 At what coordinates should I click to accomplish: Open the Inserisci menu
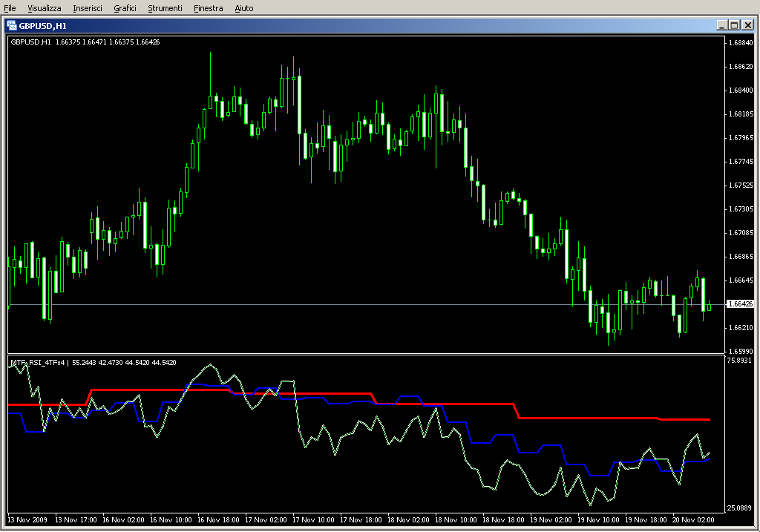pos(88,8)
